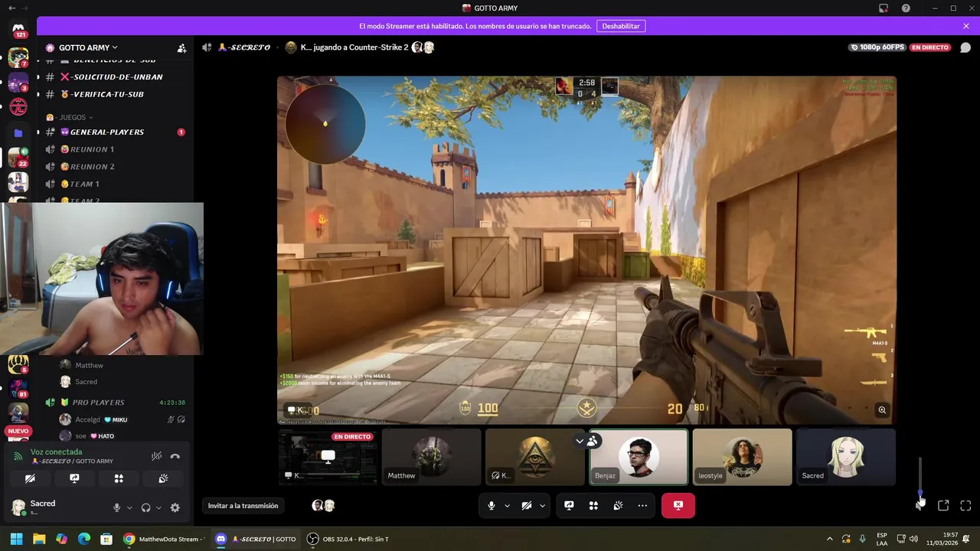
Task: Click the stream volume speaker icon
Action: pyautogui.click(x=920, y=505)
